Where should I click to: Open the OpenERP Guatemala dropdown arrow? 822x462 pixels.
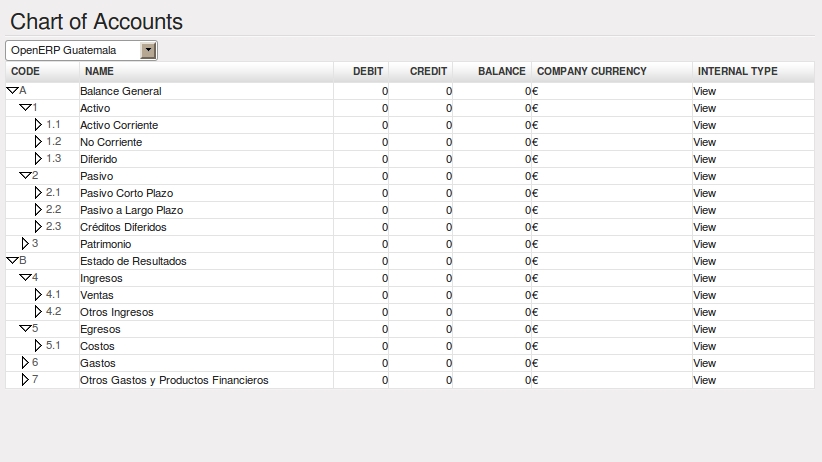coord(148,50)
